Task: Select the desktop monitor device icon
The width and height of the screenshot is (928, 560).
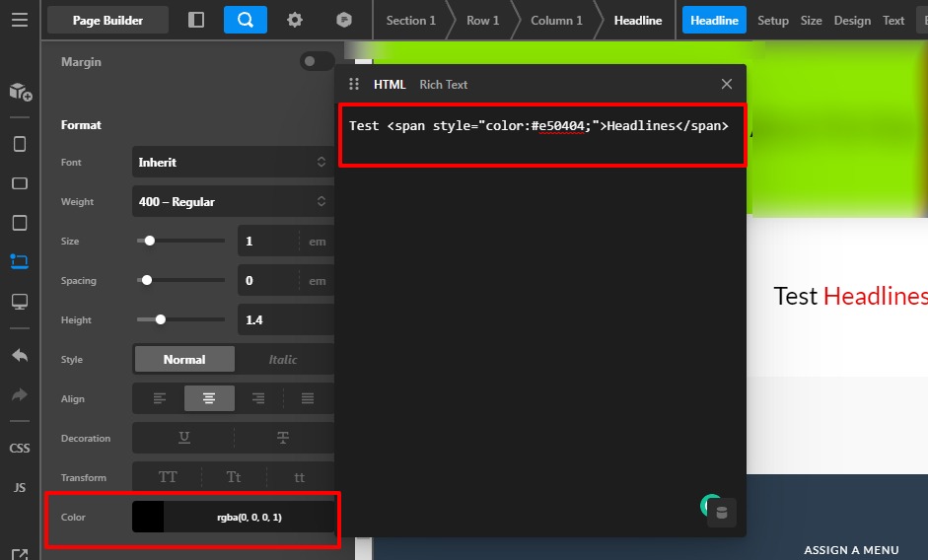Action: coord(20,302)
